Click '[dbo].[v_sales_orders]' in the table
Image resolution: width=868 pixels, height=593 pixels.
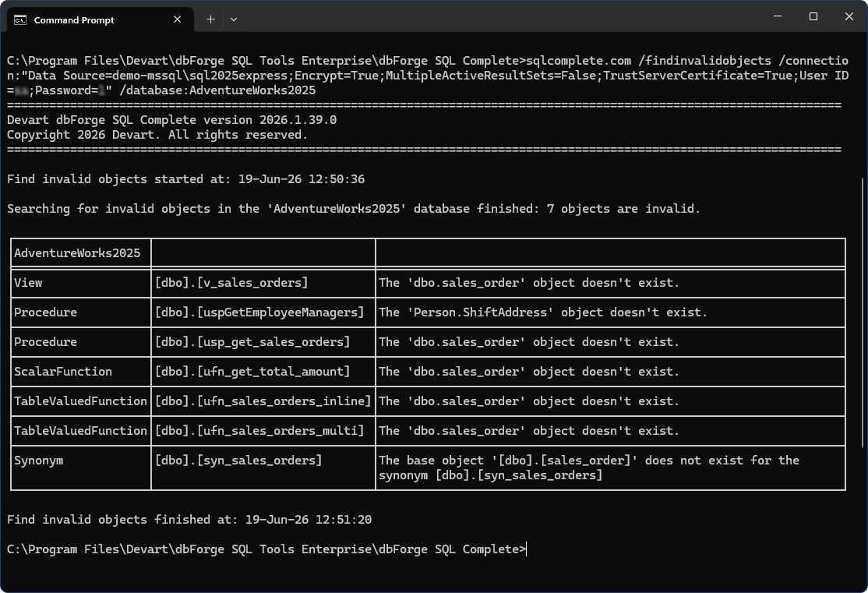point(231,283)
